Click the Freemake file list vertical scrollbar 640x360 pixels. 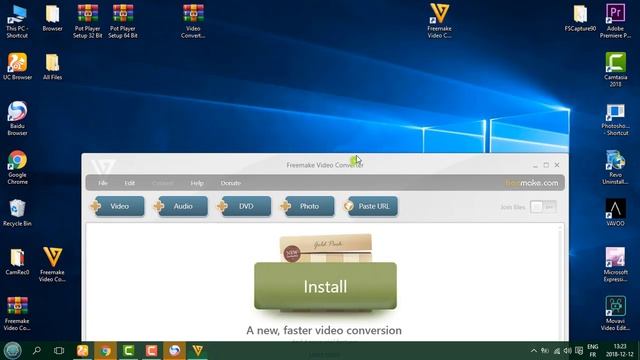click(x=560, y=282)
